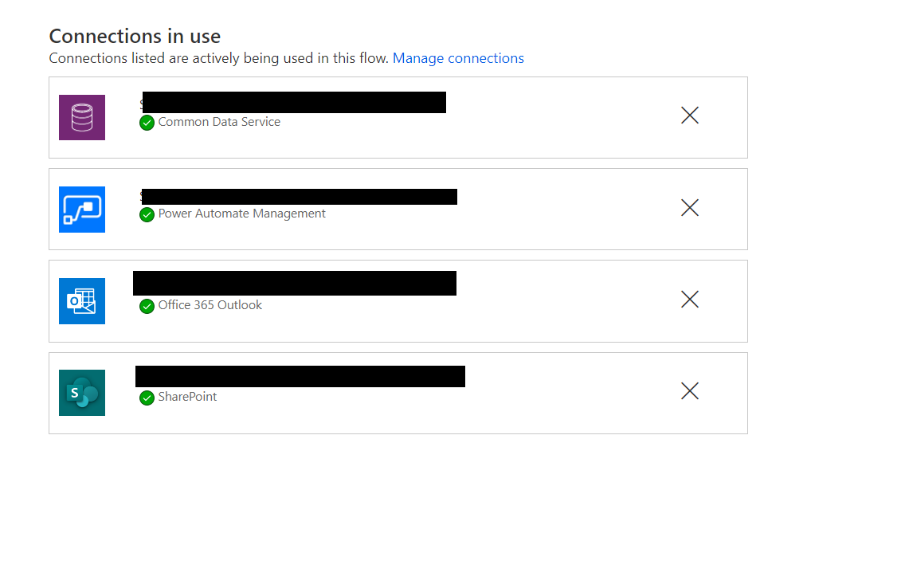The width and height of the screenshot is (905, 588).
Task: Click the green checkmark next to SharePoint
Action: [x=147, y=398]
